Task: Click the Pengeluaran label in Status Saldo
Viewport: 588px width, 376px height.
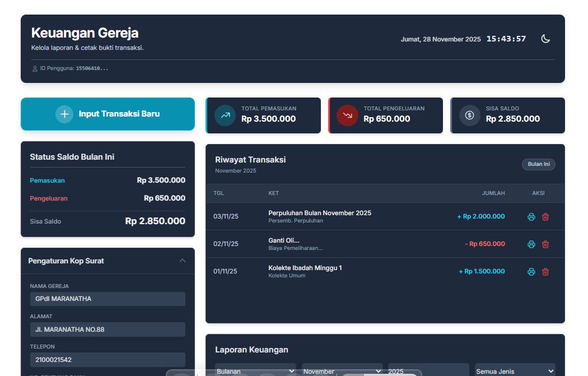Action: tap(49, 198)
